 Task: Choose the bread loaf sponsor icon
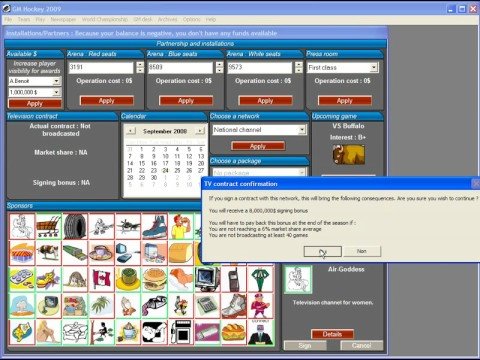click(181, 253)
